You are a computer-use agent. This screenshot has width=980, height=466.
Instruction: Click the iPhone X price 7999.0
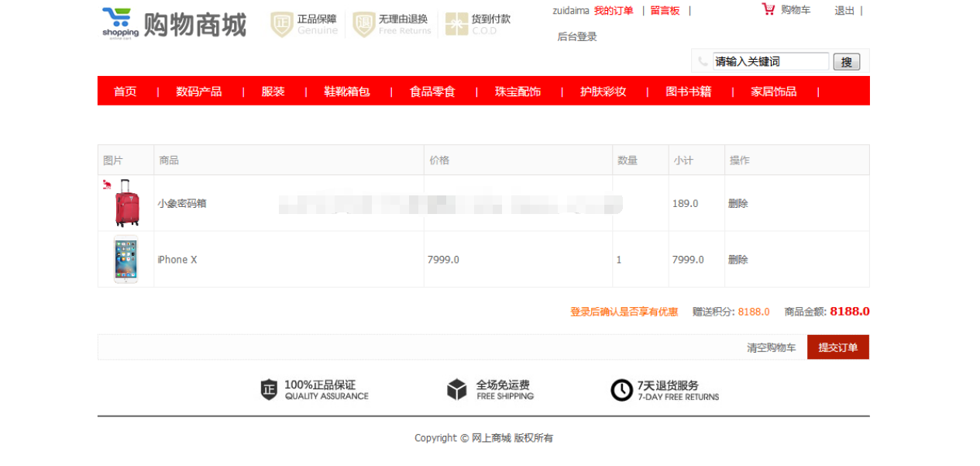pyautogui.click(x=443, y=260)
